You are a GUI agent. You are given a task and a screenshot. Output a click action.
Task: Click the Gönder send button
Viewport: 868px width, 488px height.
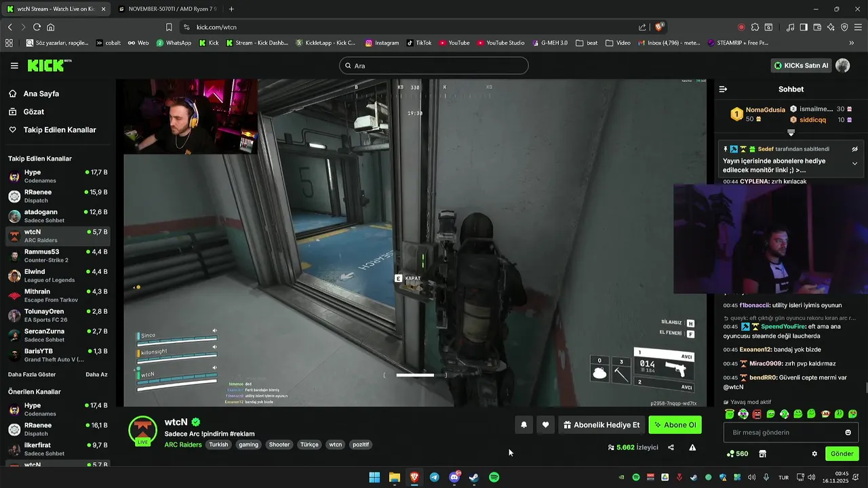842,454
